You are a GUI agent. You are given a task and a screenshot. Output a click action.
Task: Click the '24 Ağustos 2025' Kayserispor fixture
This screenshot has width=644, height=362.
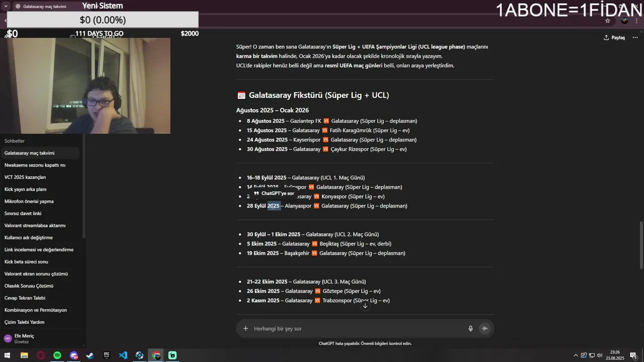click(332, 140)
